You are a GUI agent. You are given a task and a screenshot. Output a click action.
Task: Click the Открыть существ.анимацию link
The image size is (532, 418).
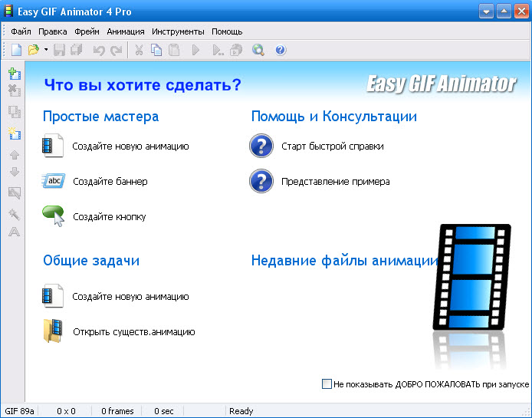point(134,332)
